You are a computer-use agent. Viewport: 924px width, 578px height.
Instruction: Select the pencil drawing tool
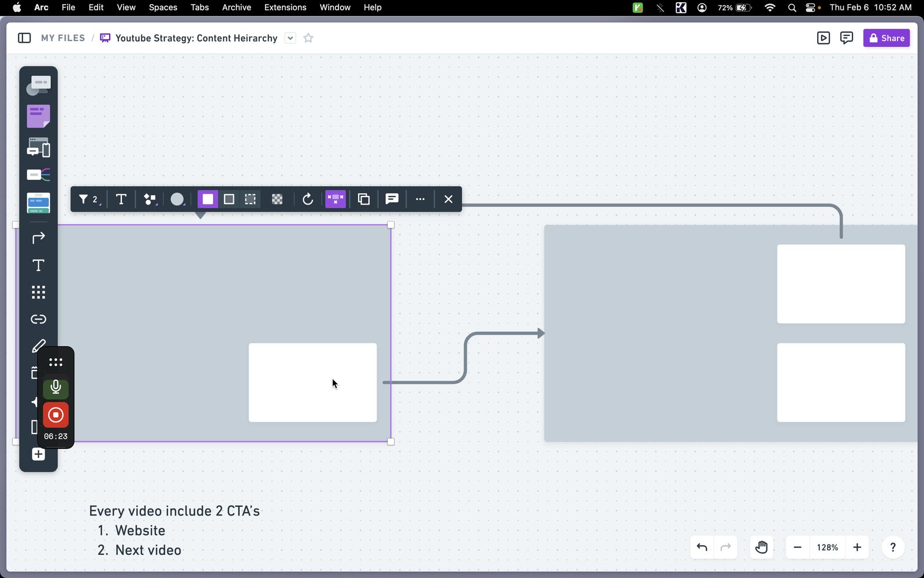(39, 346)
